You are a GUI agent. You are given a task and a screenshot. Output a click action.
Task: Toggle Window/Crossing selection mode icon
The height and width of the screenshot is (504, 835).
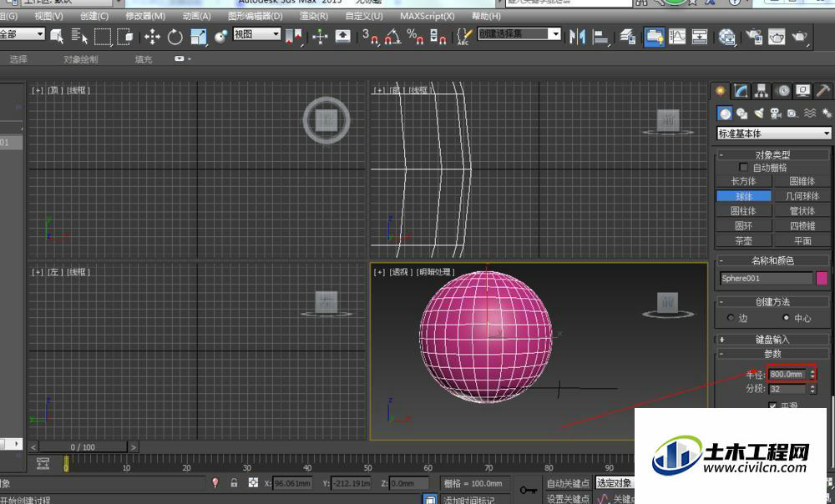pyautogui.click(x=125, y=37)
